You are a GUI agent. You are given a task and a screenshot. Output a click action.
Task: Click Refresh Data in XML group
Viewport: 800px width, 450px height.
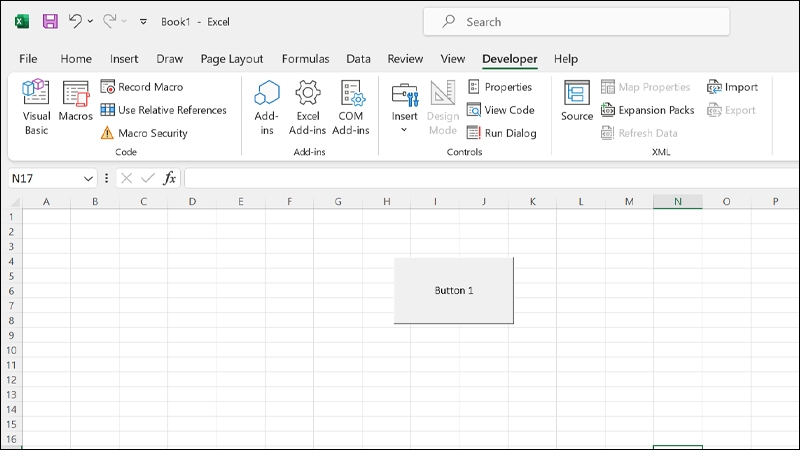tap(639, 133)
